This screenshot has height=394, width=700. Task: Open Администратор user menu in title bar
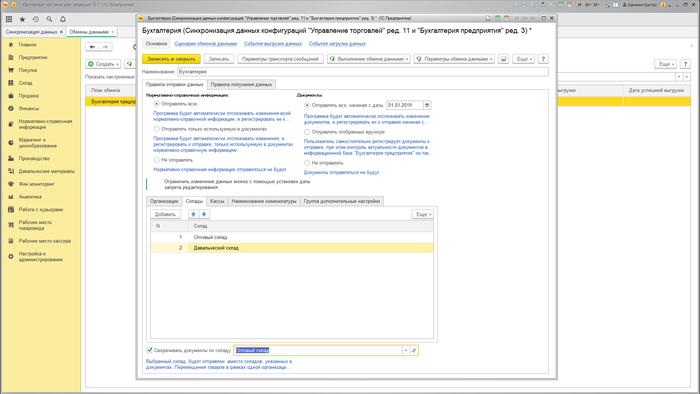(x=641, y=5)
